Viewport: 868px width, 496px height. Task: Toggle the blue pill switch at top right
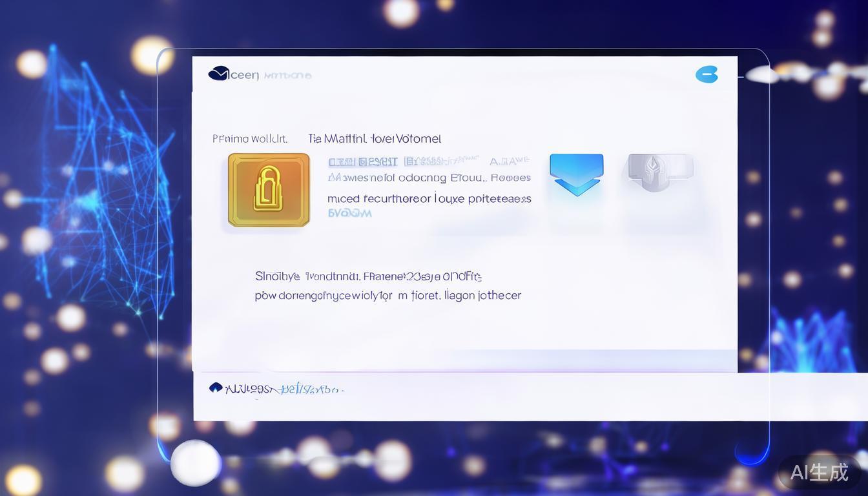coord(707,75)
